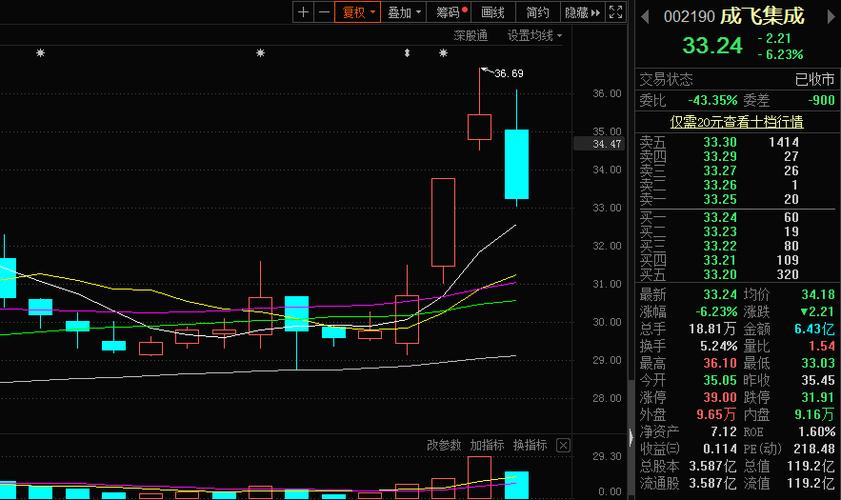This screenshot has width=841, height=500.
Task: Go to previous stock with left arrow
Action: point(645,17)
